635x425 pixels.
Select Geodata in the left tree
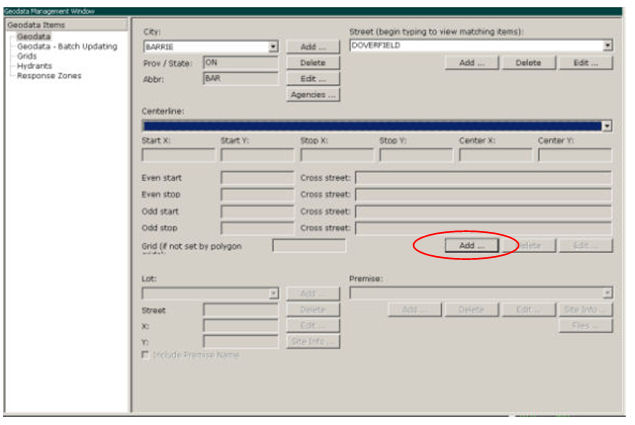coord(33,37)
